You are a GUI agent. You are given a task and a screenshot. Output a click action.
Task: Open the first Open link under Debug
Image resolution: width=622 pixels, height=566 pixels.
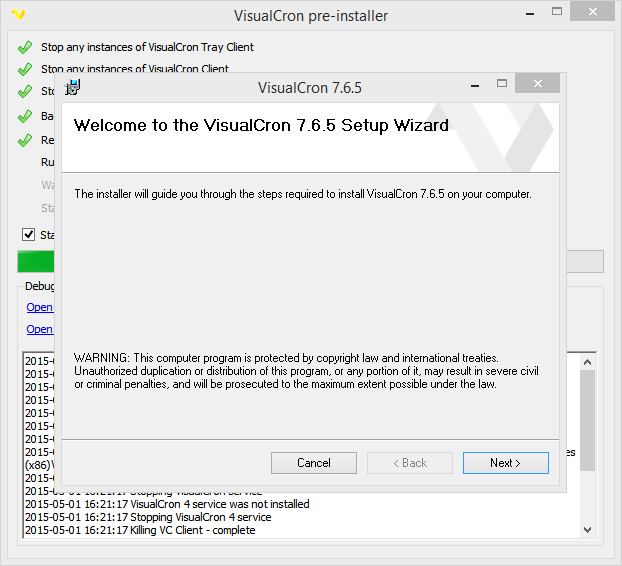pyautogui.click(x=39, y=307)
